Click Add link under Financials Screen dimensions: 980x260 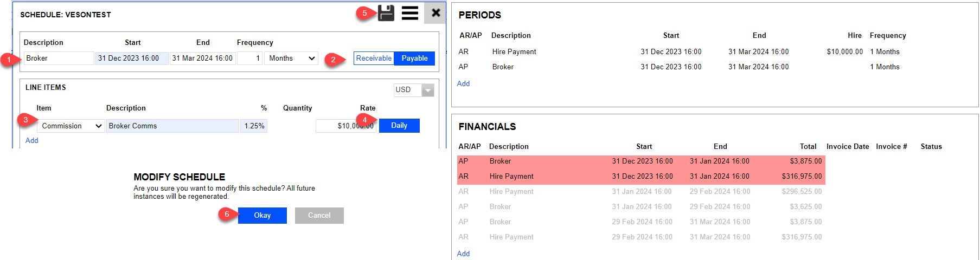pyautogui.click(x=463, y=254)
